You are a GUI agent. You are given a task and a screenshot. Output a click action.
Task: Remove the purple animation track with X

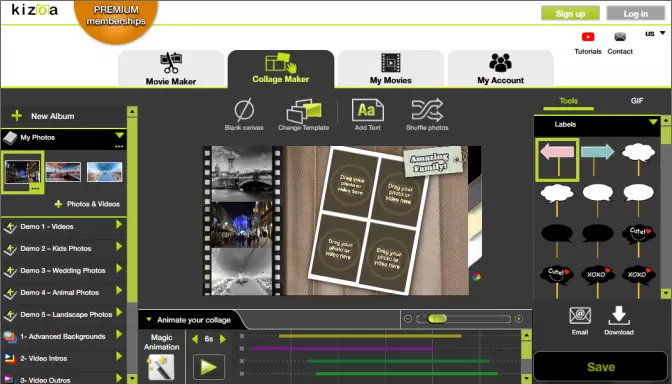pos(242,348)
